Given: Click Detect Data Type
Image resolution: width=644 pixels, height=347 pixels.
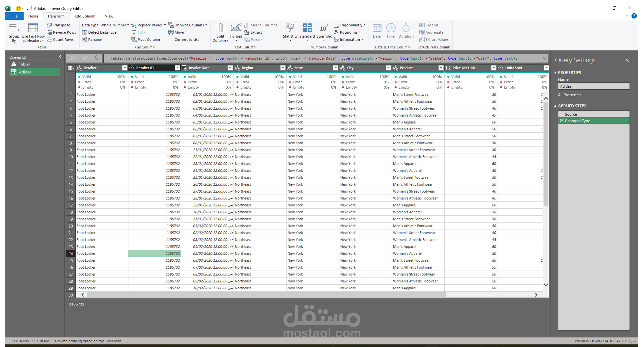Looking at the screenshot, I should pos(99,32).
